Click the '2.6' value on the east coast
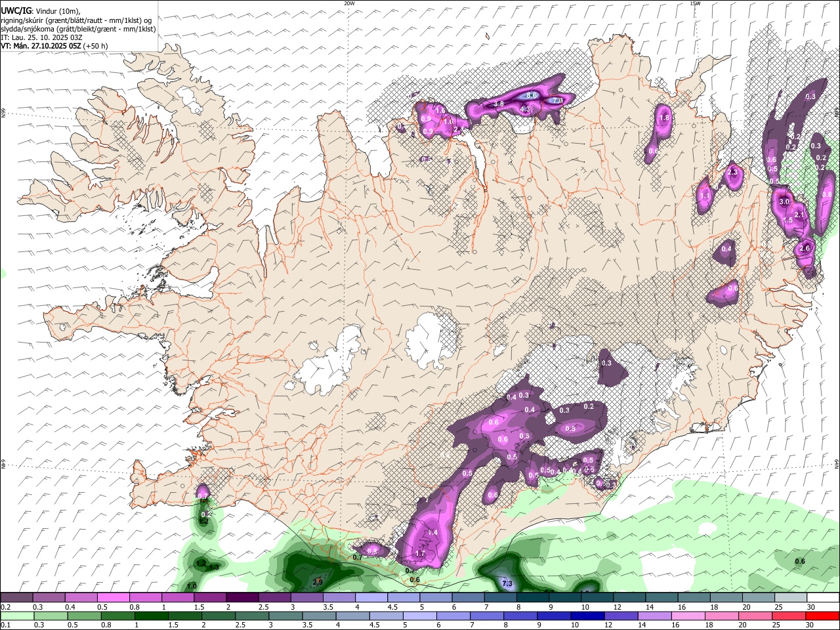The image size is (840, 630). point(806,248)
